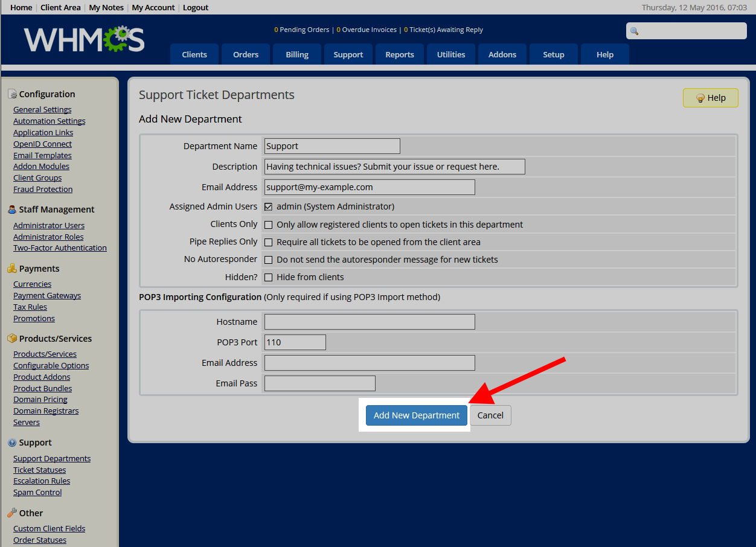Open Administrator Users link
Screen dimensions: 756x547
tap(49, 226)
